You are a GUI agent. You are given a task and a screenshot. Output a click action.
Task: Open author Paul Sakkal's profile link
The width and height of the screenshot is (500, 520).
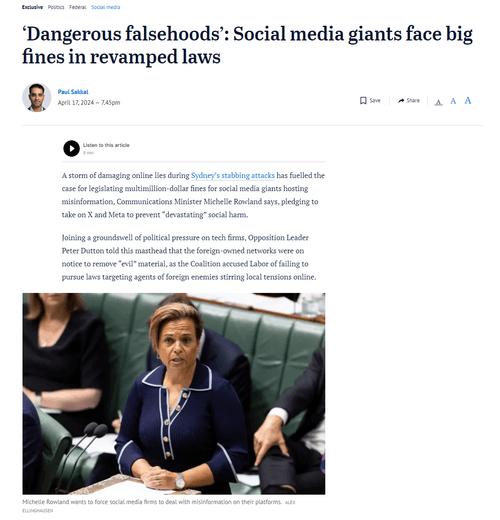pyautogui.click(x=73, y=92)
